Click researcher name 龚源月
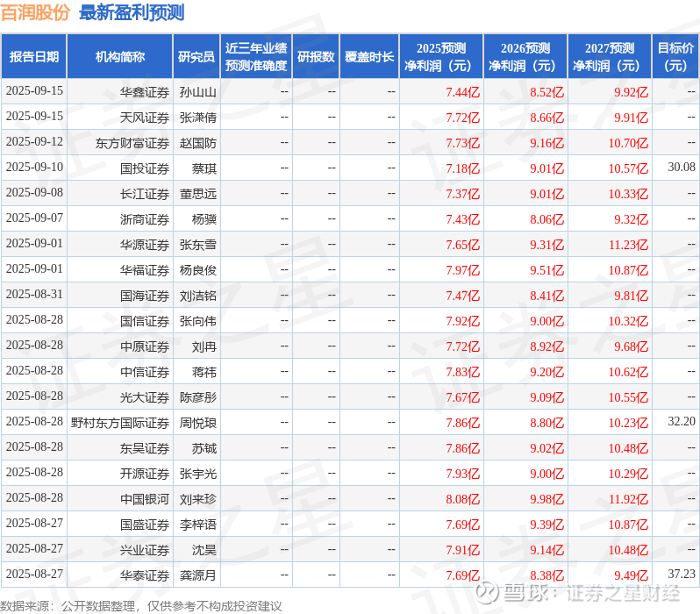The height and width of the screenshot is (614, 700). 197,575
